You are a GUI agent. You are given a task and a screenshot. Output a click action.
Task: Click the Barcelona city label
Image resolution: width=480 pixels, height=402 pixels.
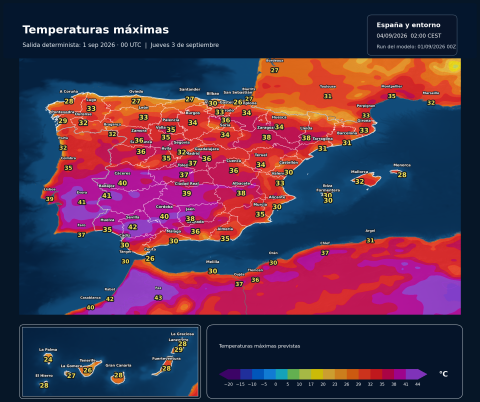[347, 133]
